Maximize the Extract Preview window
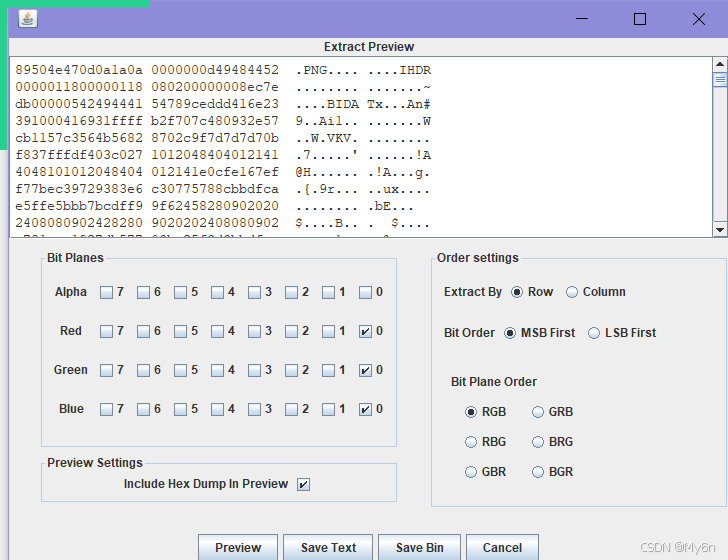This screenshot has width=728, height=560. pos(640,19)
